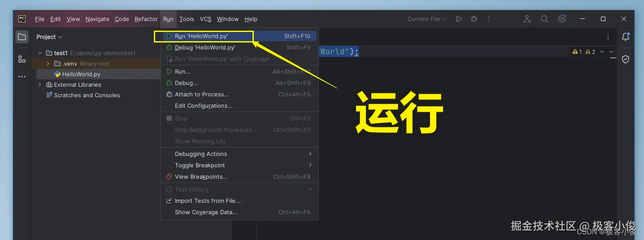Collapse the test1 project root
The height and width of the screenshot is (240, 644).
(40, 53)
